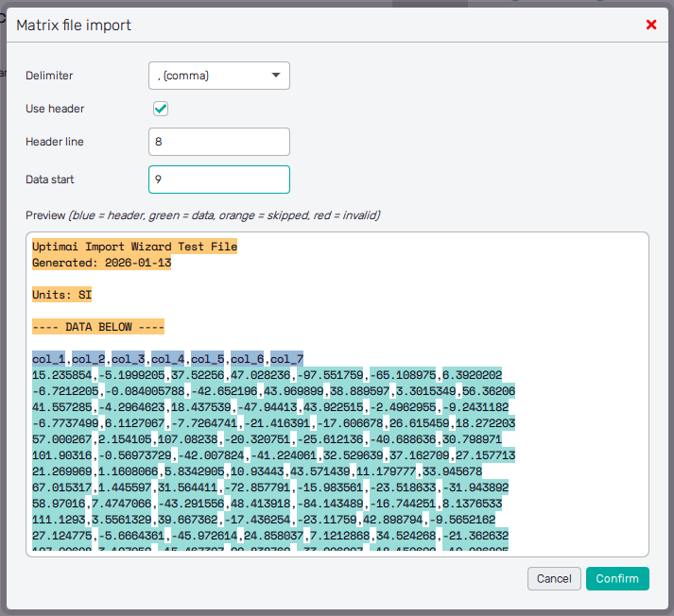Open the Delimiter comma dropdown
Image resolution: width=674 pixels, height=616 pixels.
click(x=219, y=76)
